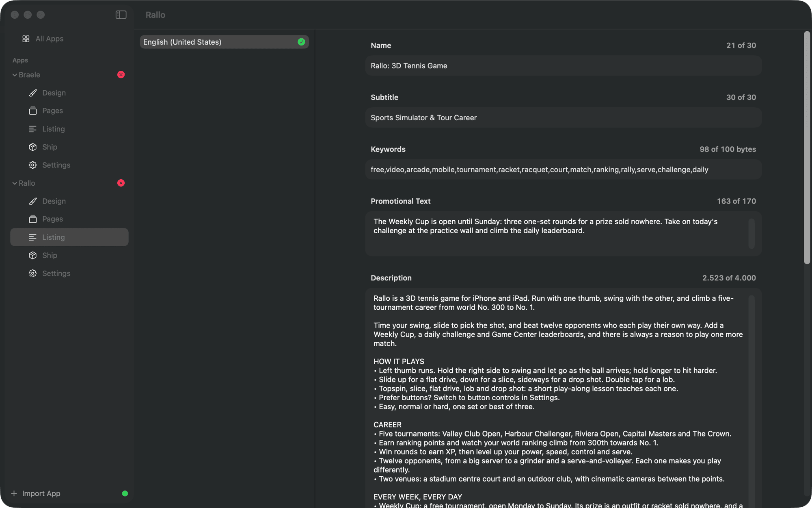Click the '21 of 30' name counter

click(741, 46)
